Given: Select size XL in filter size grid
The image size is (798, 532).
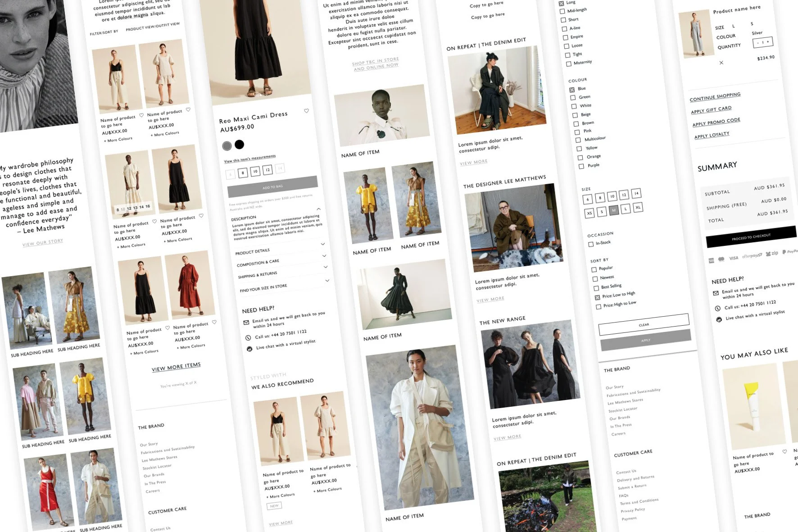Looking at the screenshot, I should (x=638, y=208).
